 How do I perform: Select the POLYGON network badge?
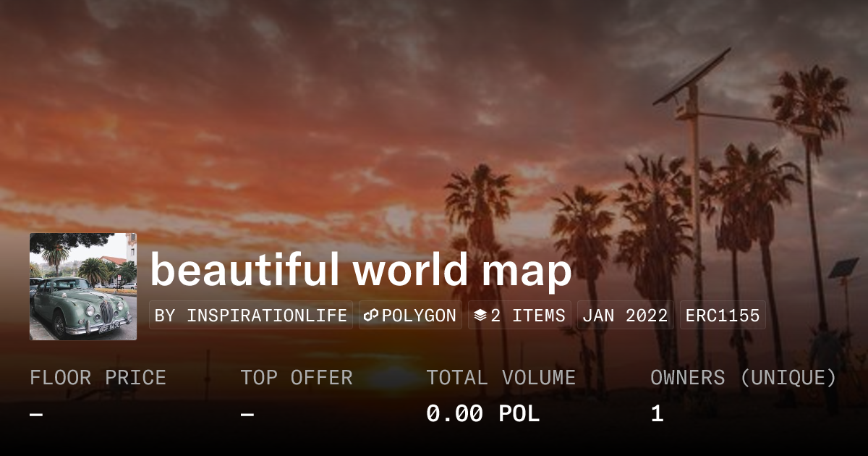[x=409, y=315]
